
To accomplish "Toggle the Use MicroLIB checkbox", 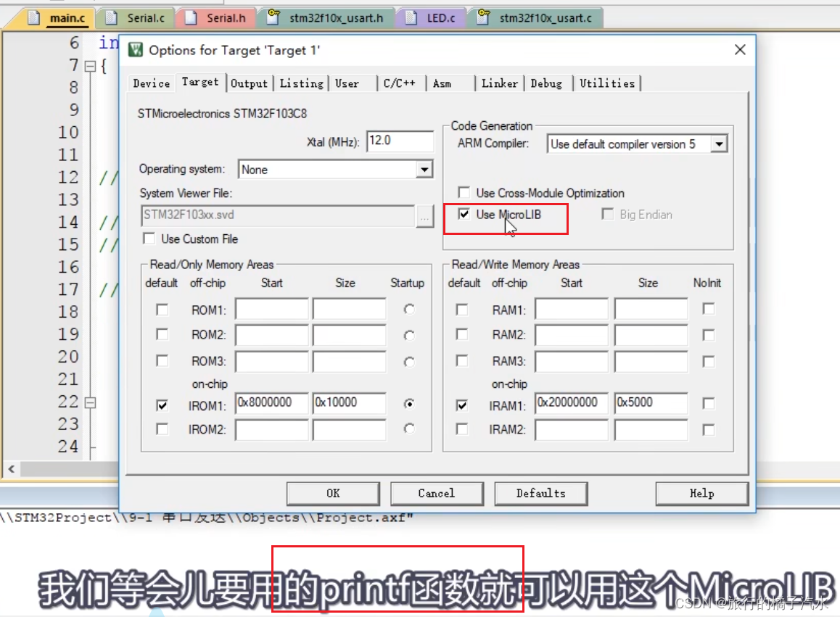I will click(464, 214).
